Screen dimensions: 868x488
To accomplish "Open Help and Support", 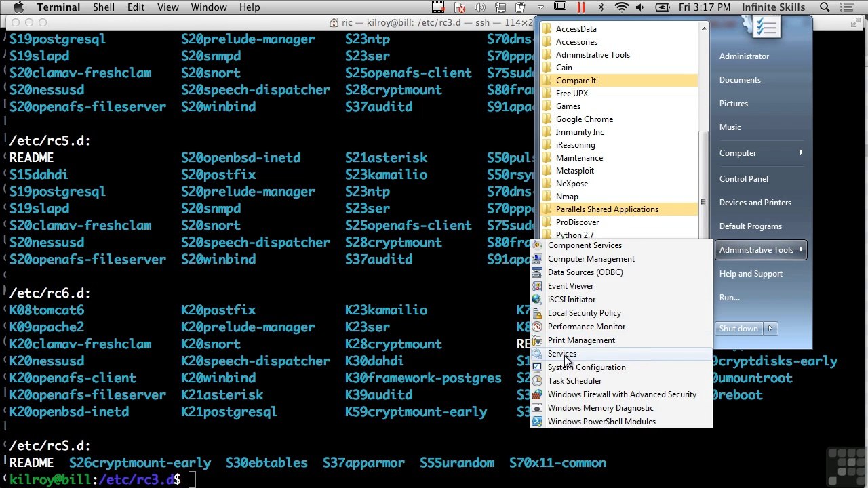I will click(751, 274).
